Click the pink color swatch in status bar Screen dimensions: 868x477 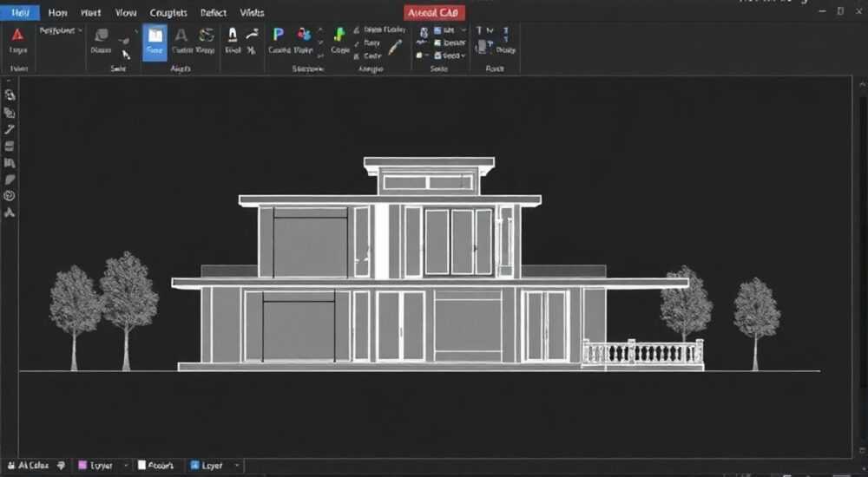(x=82, y=466)
